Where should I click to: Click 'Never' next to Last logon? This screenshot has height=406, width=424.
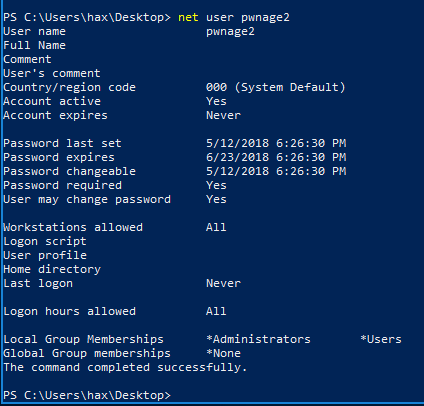[x=223, y=283]
